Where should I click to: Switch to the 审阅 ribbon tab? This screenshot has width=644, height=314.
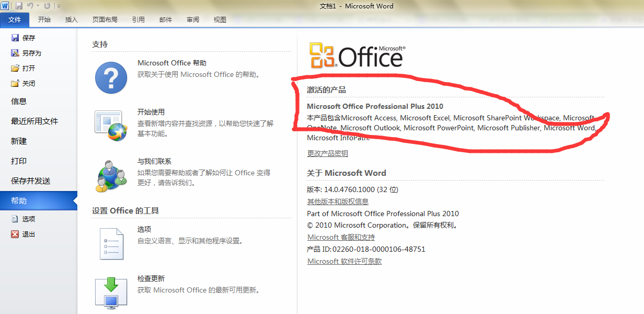click(193, 20)
